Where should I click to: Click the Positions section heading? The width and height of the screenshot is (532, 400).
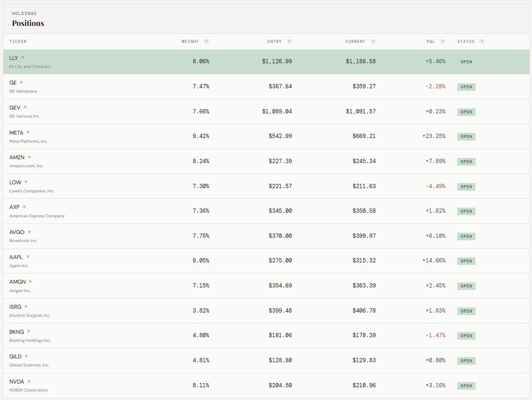pyautogui.click(x=28, y=23)
